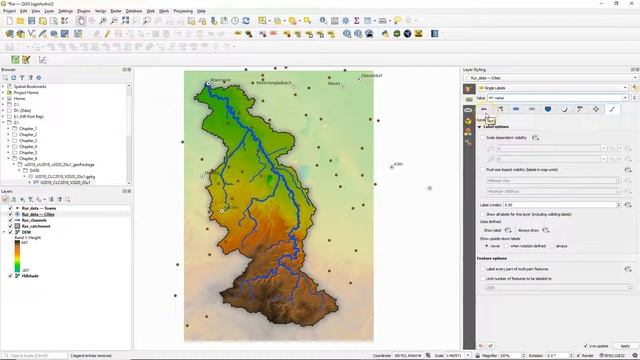Enable Scale dependent visibility checkbox
Image resolution: width=640 pixels, height=360 pixels.
482,138
